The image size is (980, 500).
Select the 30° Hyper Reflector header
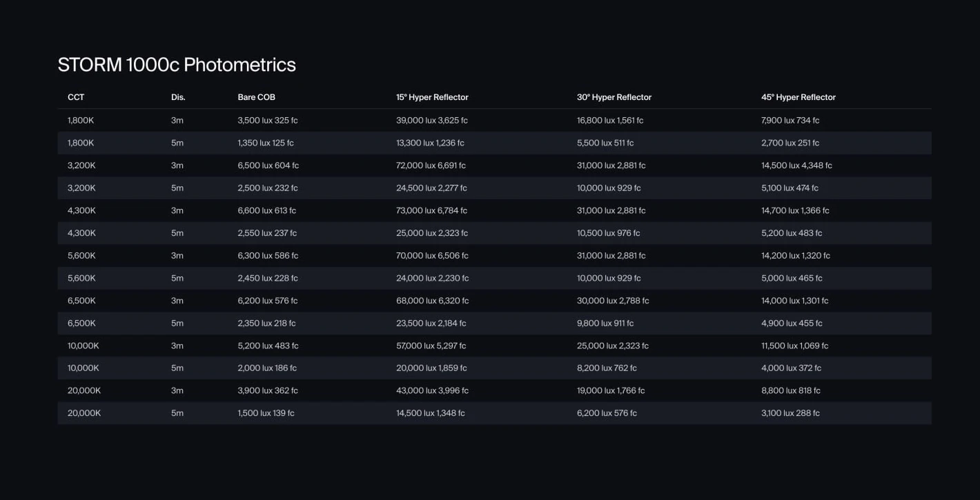click(614, 97)
